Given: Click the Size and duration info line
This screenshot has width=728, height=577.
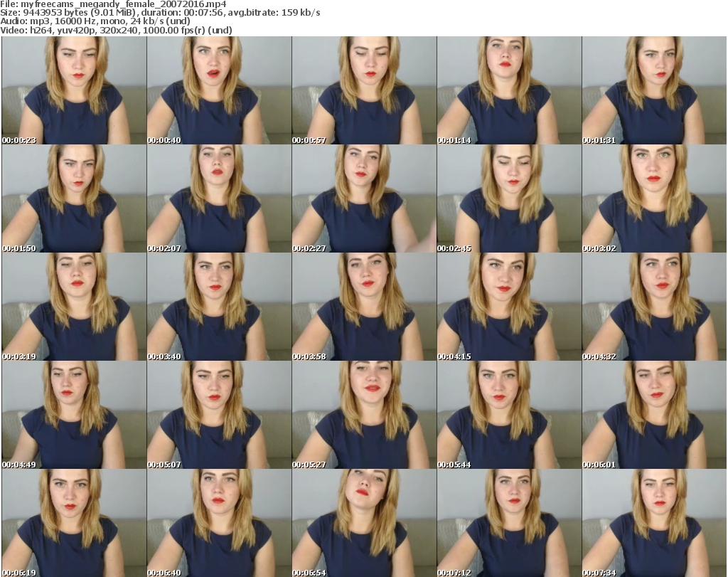Looking at the screenshot, I should pos(160,13).
